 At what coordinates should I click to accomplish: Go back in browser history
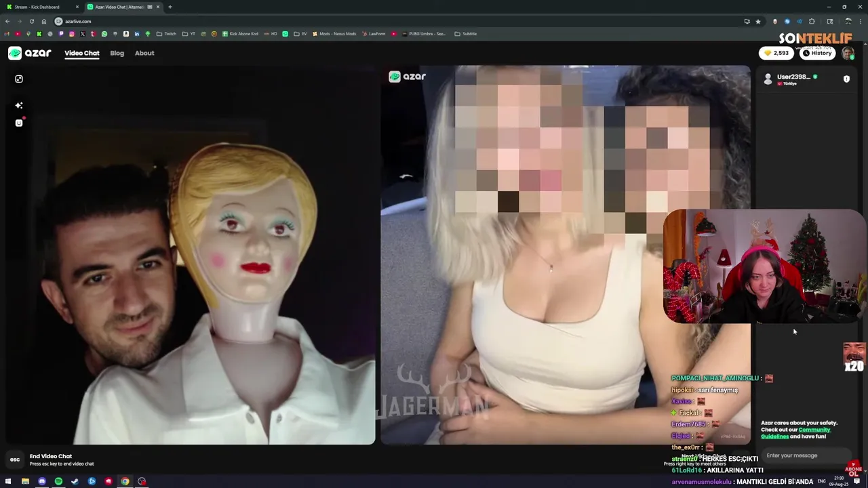[7, 21]
